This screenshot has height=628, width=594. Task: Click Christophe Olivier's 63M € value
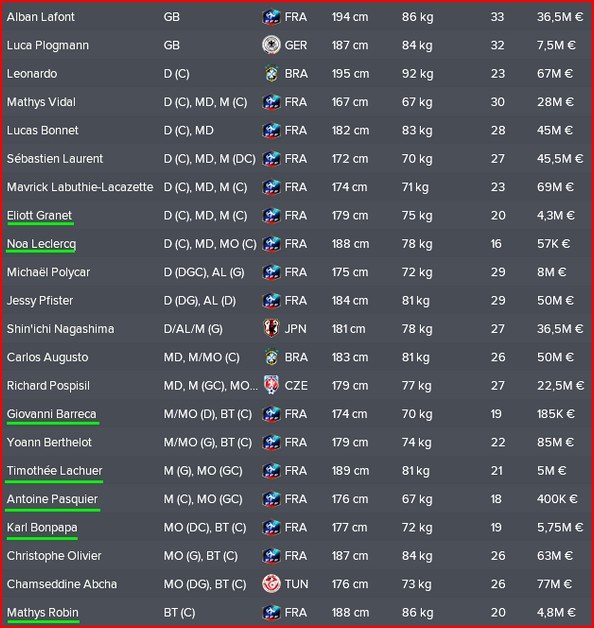[x=555, y=556]
